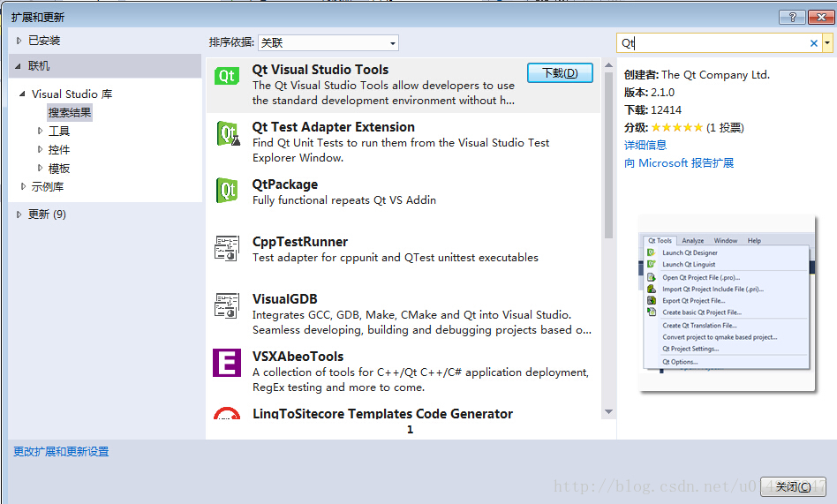Click page number 1 below results

pyautogui.click(x=410, y=430)
